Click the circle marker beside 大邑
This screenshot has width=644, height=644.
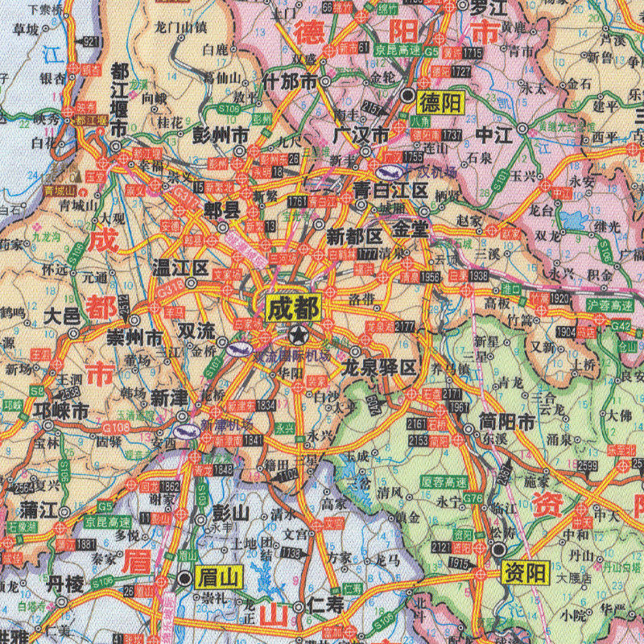tap(73, 333)
